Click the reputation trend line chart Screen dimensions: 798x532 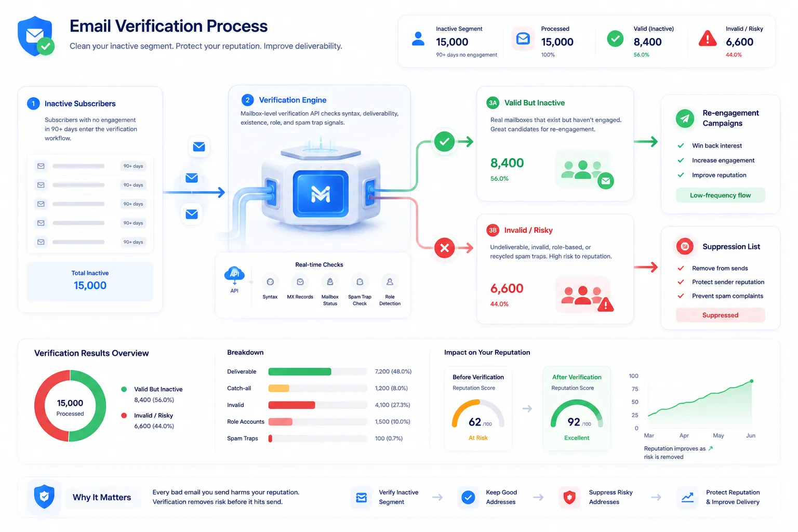pyautogui.click(x=699, y=404)
